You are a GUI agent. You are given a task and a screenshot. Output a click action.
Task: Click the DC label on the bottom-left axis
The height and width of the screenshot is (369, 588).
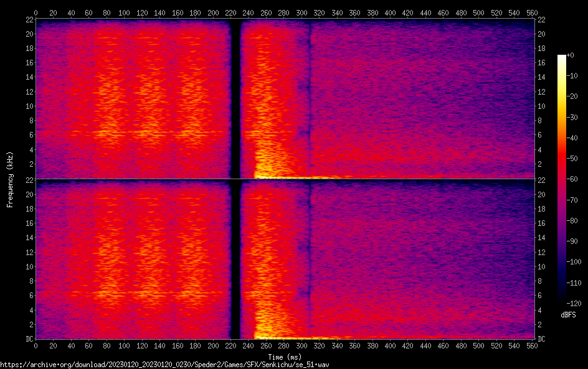(29, 339)
